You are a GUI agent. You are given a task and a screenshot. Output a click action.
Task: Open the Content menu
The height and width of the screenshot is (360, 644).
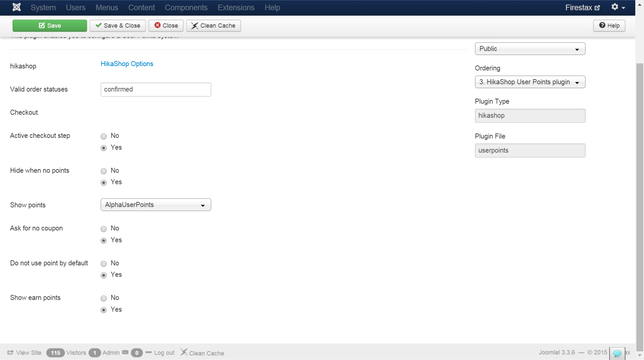click(142, 7)
